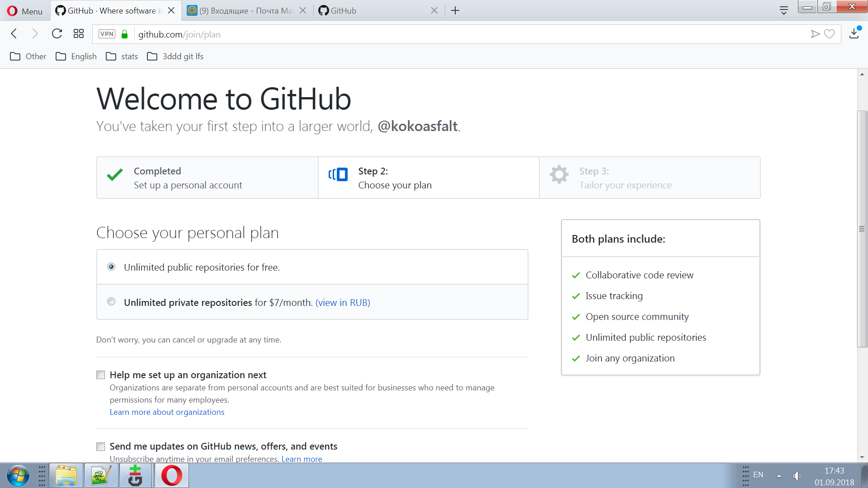Image resolution: width=868 pixels, height=488 pixels.
Task: Enable send me GitHub updates checkbox
Action: pyautogui.click(x=101, y=446)
